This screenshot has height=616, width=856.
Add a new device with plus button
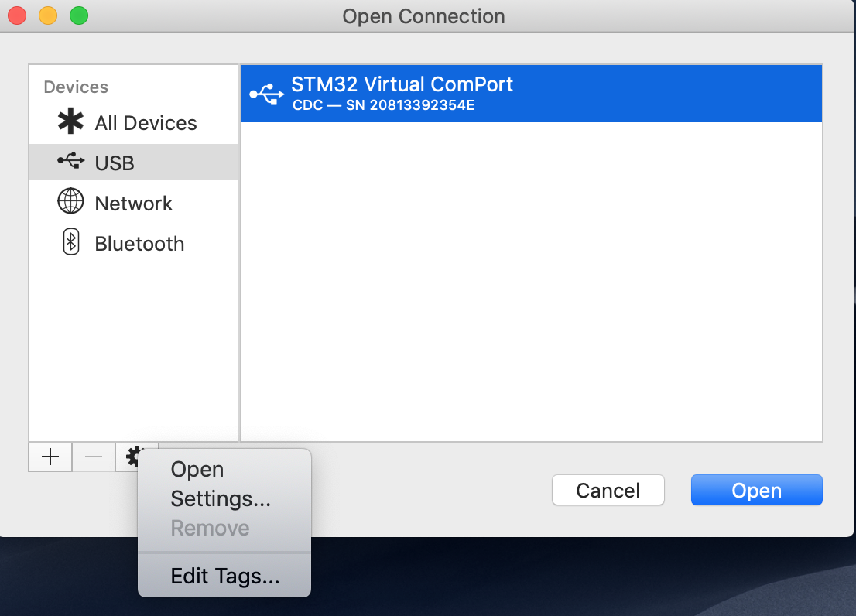point(50,457)
